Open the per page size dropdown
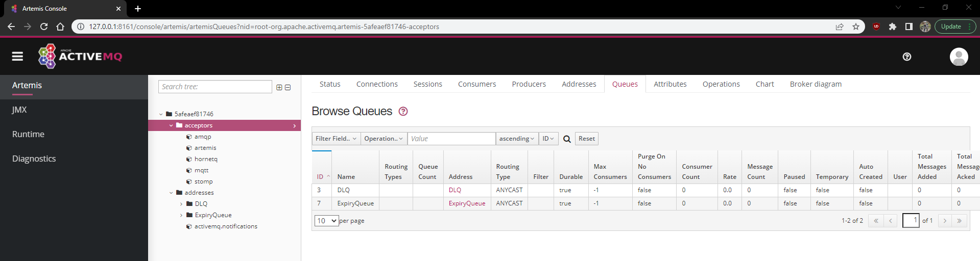The image size is (980, 261). (x=326, y=221)
